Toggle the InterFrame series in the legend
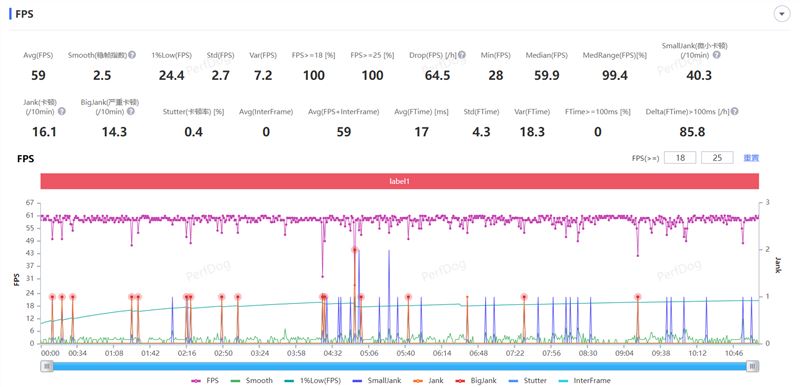Image resolution: width=800 pixels, height=387 pixels. (x=584, y=380)
